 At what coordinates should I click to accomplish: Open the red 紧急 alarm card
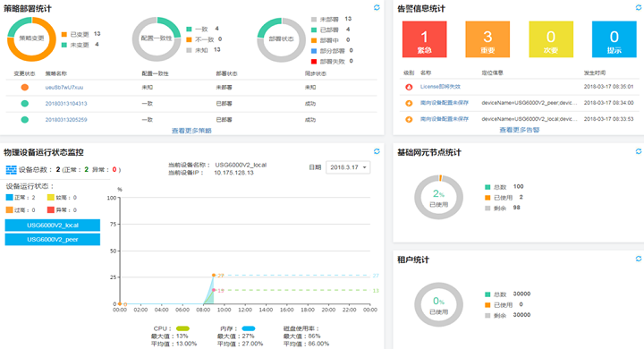tap(424, 39)
